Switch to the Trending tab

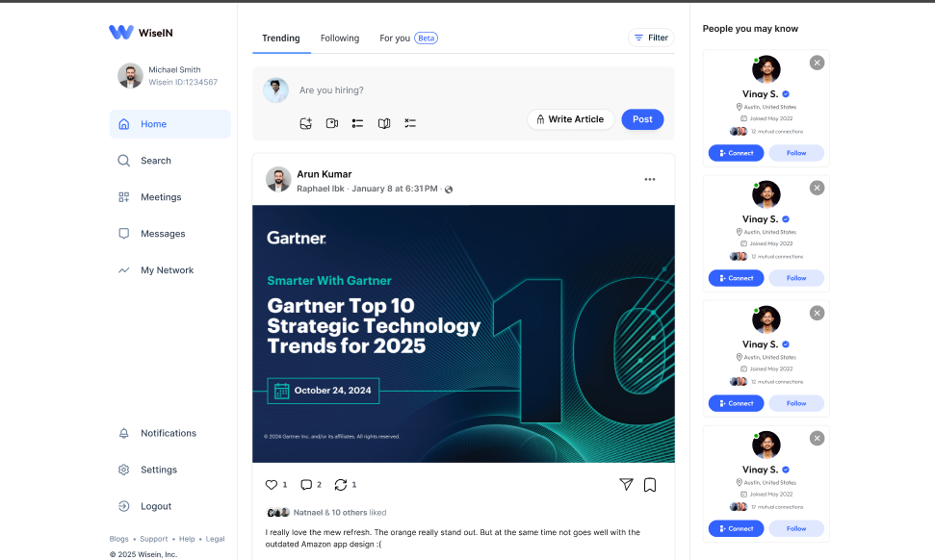tap(281, 38)
